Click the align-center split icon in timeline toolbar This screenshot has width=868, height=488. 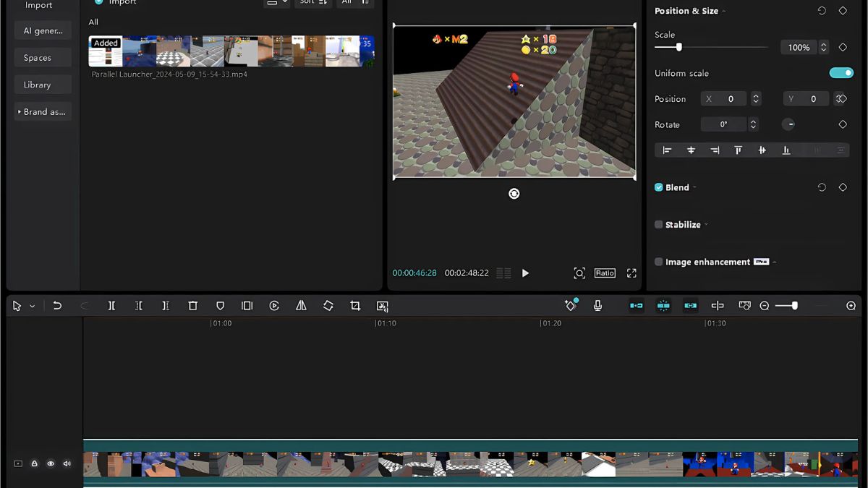tap(718, 306)
